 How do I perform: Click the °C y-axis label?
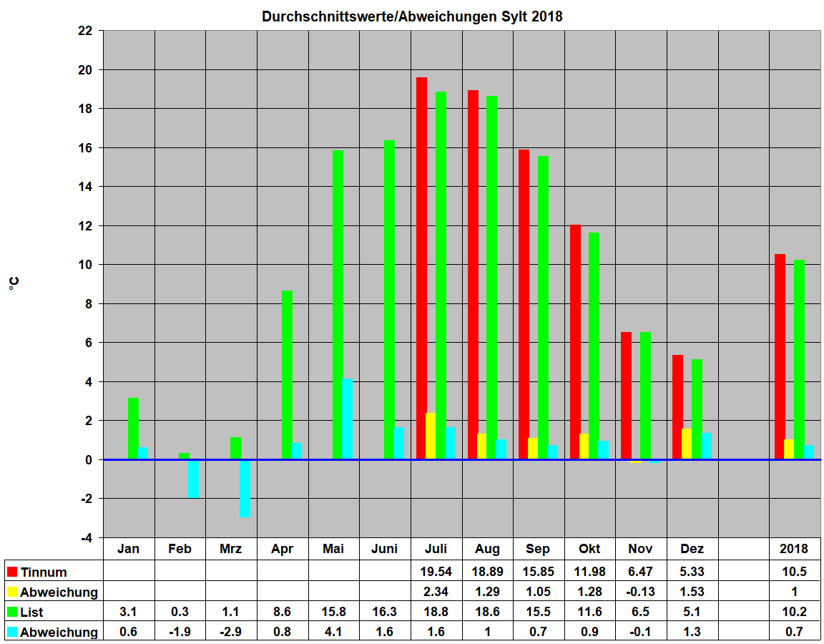14,284
